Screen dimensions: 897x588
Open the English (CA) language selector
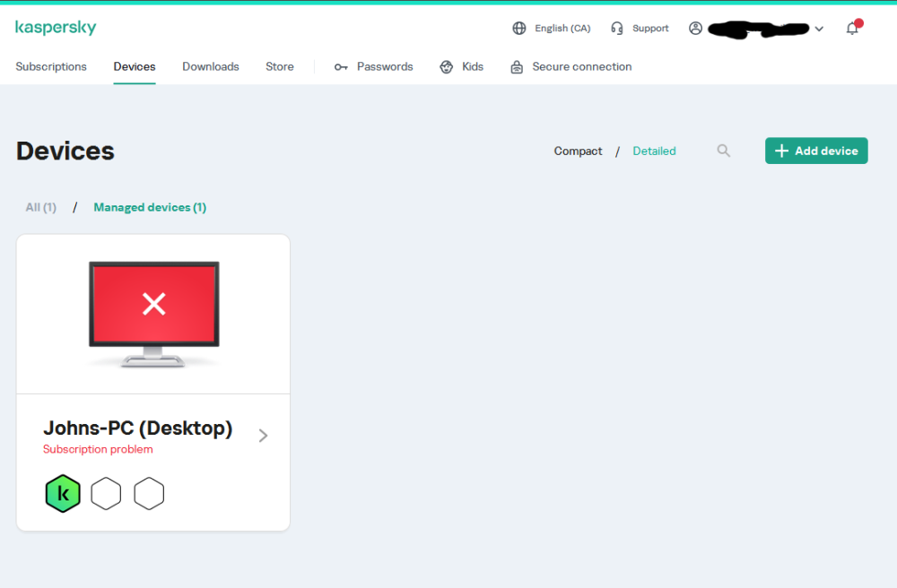coord(562,28)
